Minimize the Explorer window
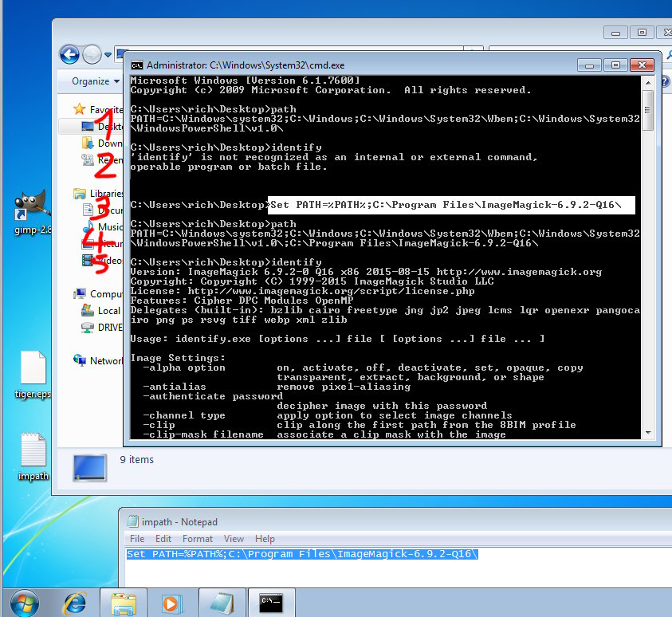672x617 pixels. pos(615,33)
